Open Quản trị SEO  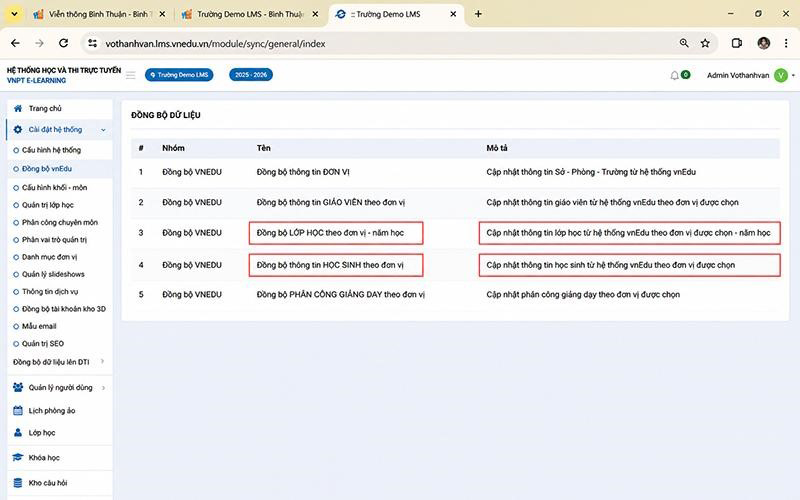coord(42,344)
